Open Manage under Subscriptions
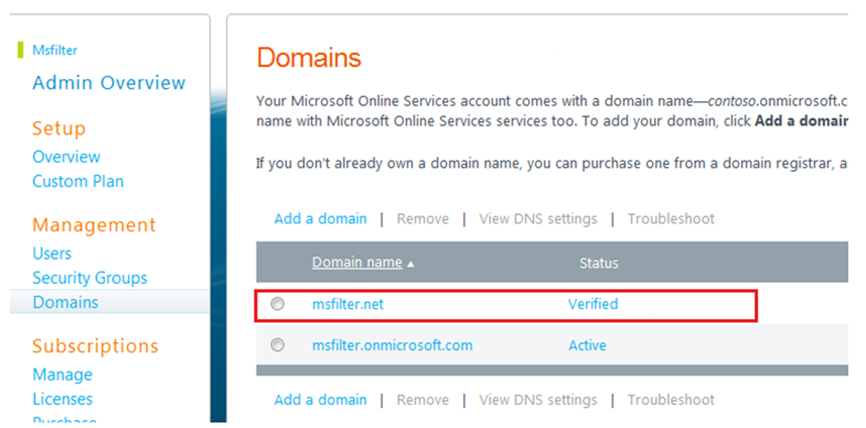The width and height of the screenshot is (866, 428). click(x=62, y=374)
